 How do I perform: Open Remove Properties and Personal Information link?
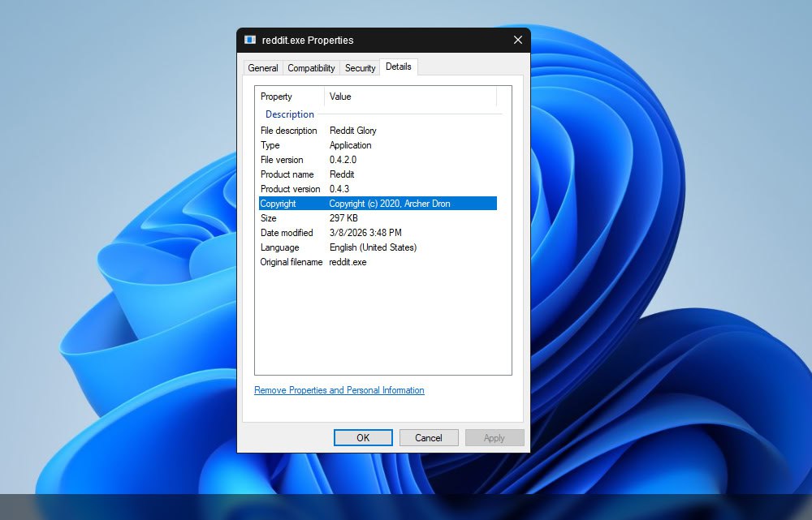pos(339,390)
